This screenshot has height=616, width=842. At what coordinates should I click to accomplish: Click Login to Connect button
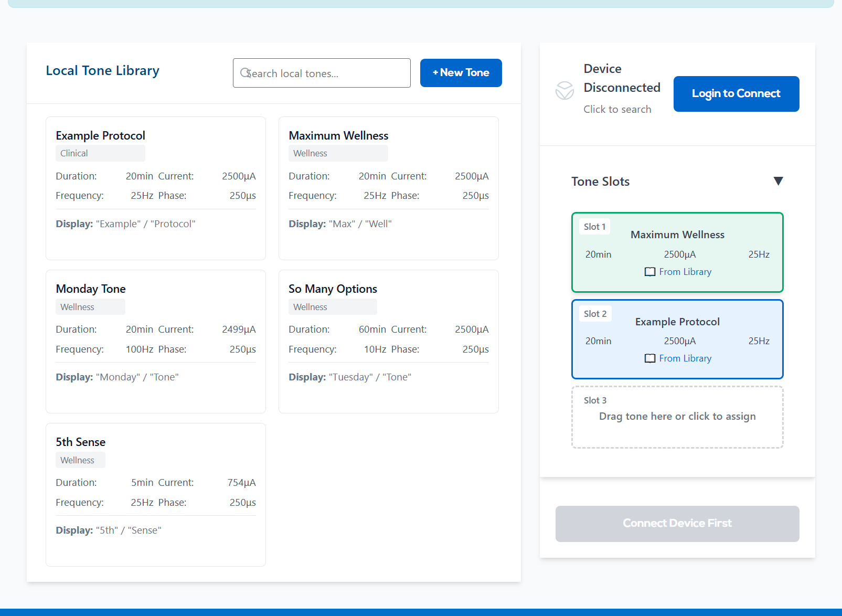click(x=736, y=94)
